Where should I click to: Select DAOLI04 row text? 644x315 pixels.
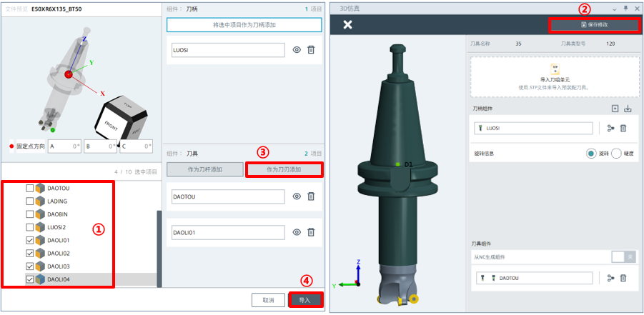coord(59,280)
